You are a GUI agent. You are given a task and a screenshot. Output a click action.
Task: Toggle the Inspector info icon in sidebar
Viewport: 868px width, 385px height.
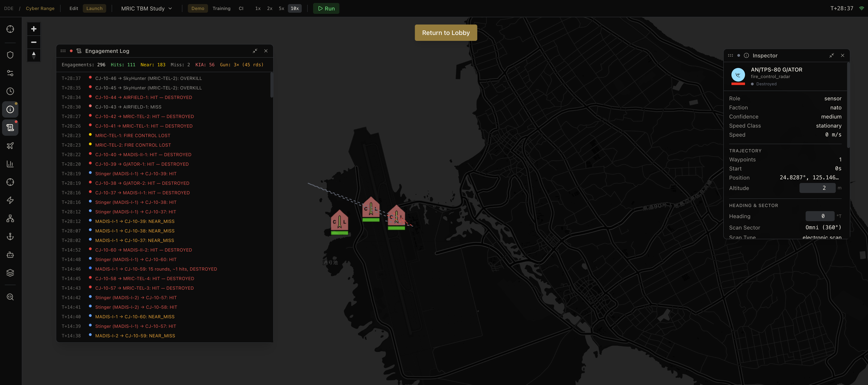10,110
